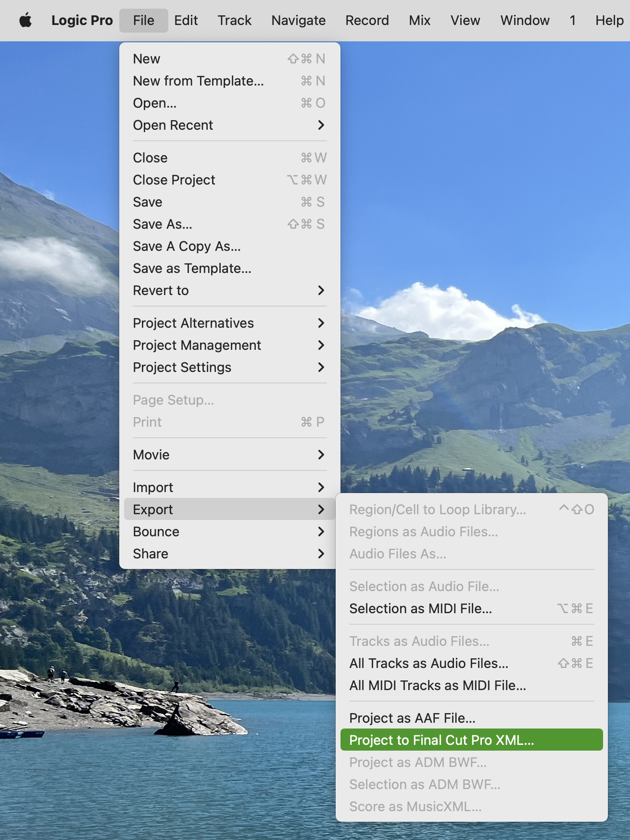Open the Logic Pro application menu
Image resolution: width=630 pixels, height=840 pixels.
pos(82,20)
